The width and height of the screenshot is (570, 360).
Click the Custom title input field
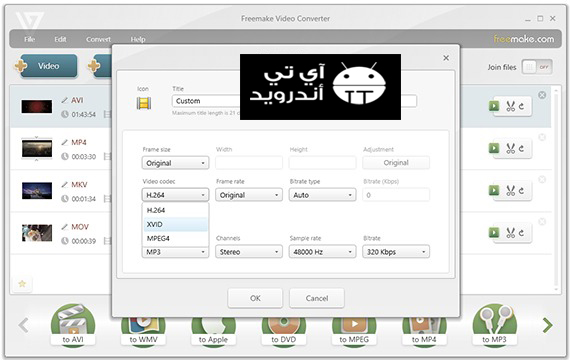[294, 101]
